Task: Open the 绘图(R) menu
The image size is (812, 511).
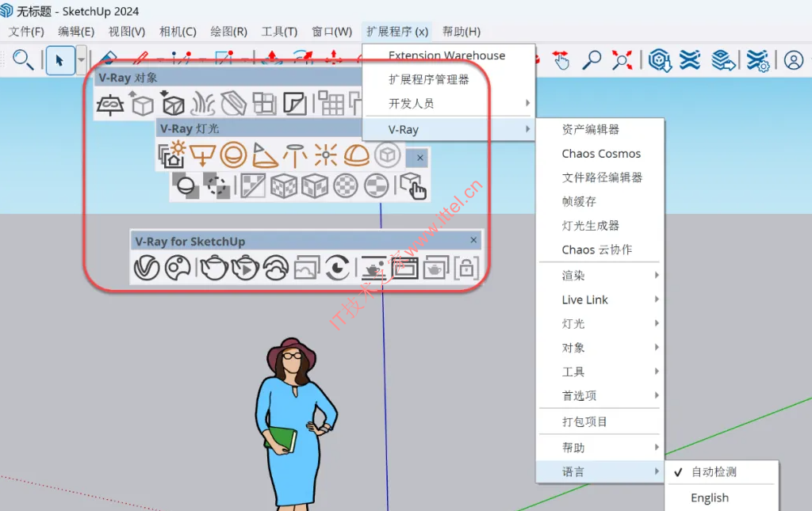Action: pyautogui.click(x=228, y=32)
